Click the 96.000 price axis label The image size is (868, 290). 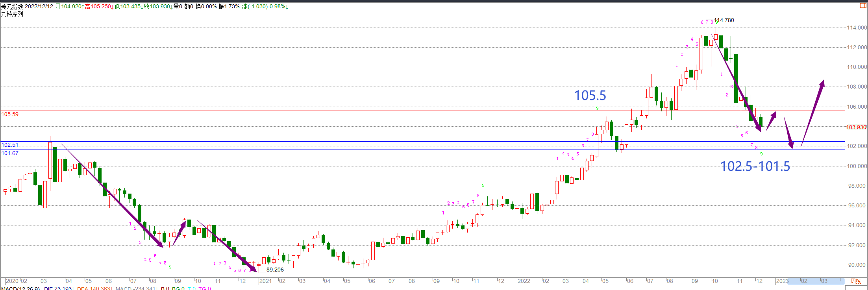(857, 205)
